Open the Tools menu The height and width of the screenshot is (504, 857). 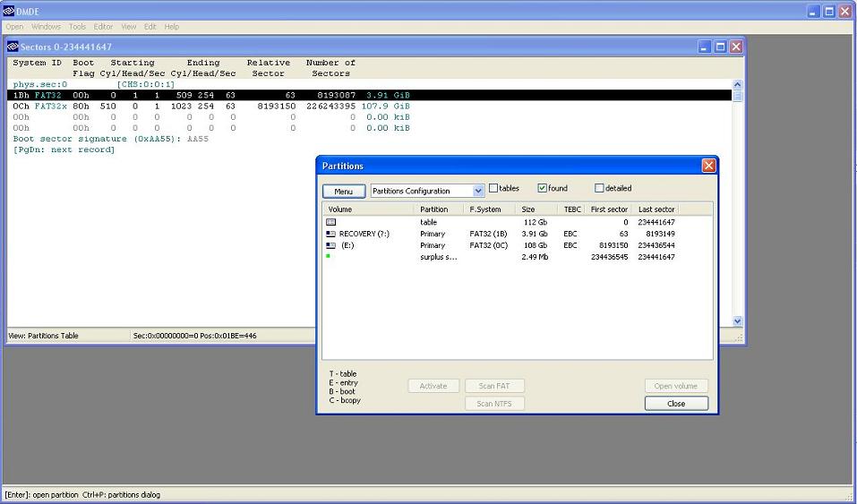(77, 26)
